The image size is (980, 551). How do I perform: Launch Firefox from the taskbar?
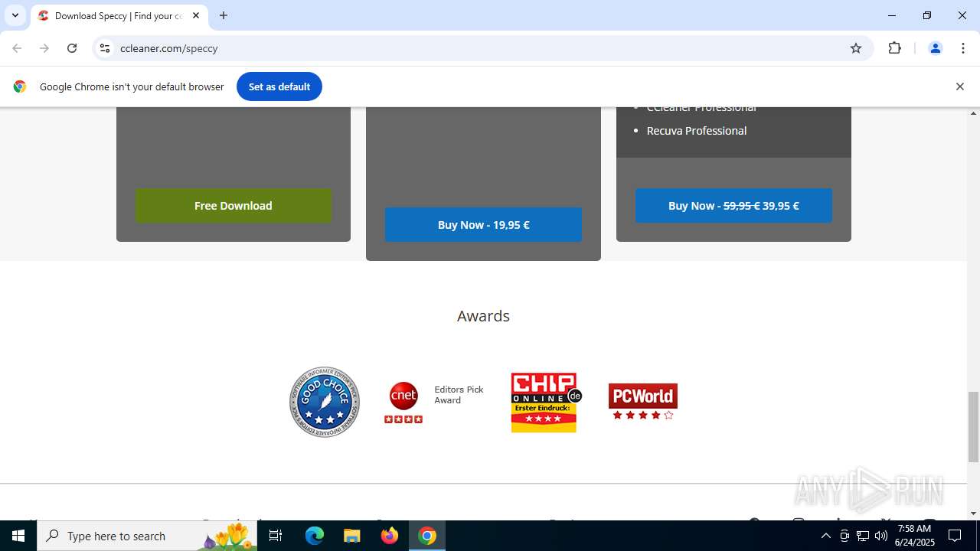click(x=390, y=536)
